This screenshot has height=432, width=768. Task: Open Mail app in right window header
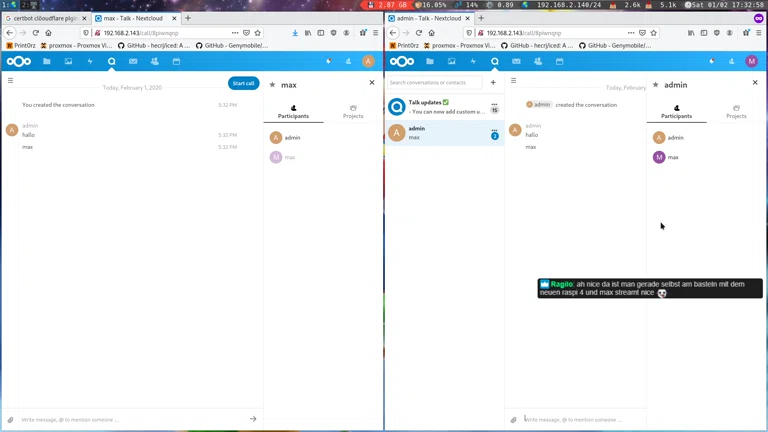(x=516, y=61)
